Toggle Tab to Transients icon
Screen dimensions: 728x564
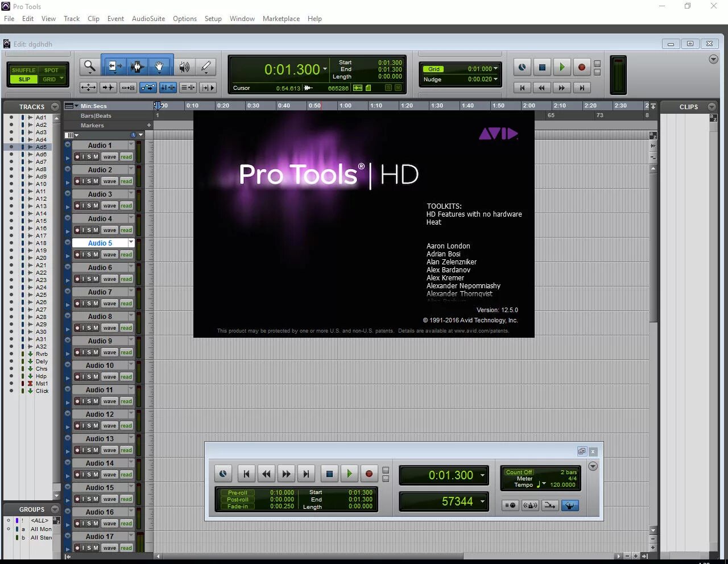[x=108, y=88]
